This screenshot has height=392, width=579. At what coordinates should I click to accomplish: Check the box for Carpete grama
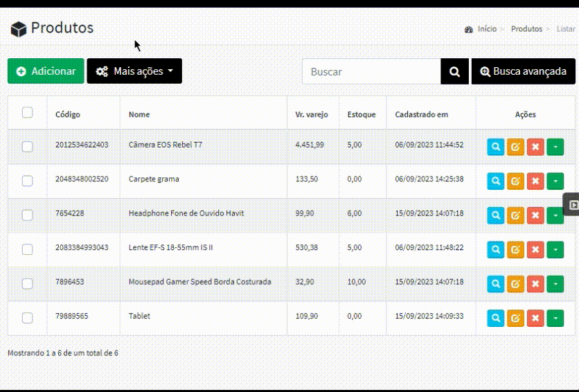27,181
